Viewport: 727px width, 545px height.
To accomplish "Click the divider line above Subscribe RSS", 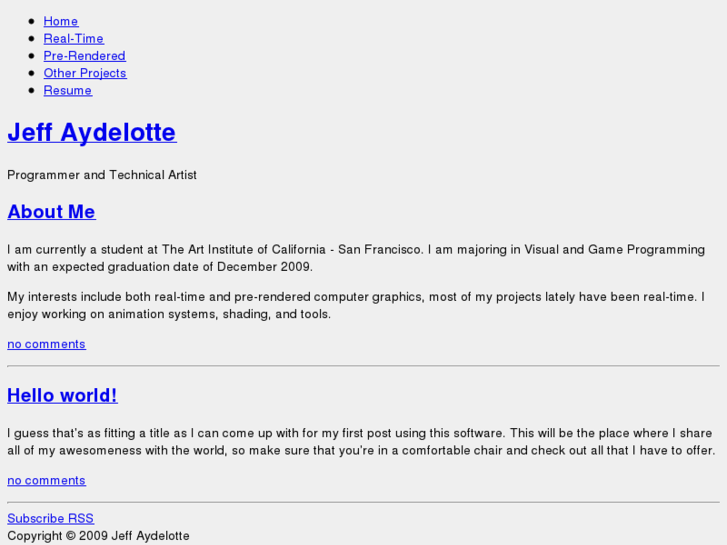I will [363, 502].
